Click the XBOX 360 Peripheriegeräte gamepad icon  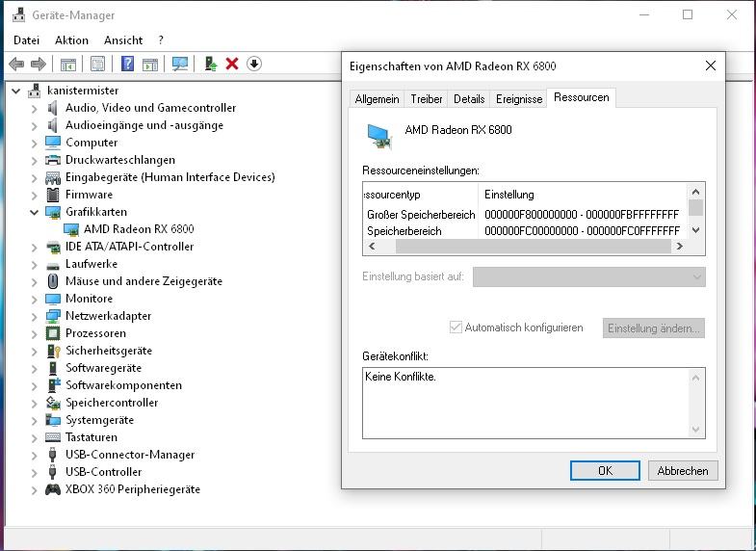53,489
